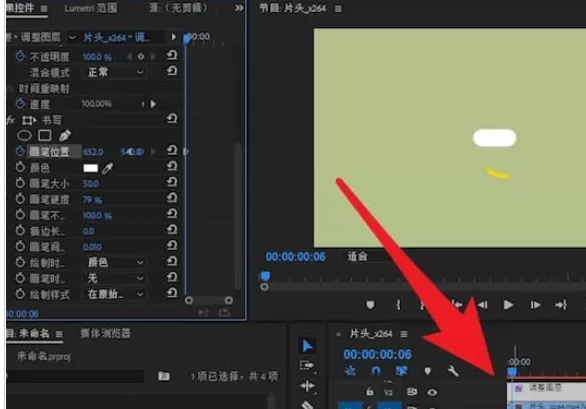Choose the rectangle mask tool under 书写
The height and width of the screenshot is (409, 586).
[x=44, y=135]
